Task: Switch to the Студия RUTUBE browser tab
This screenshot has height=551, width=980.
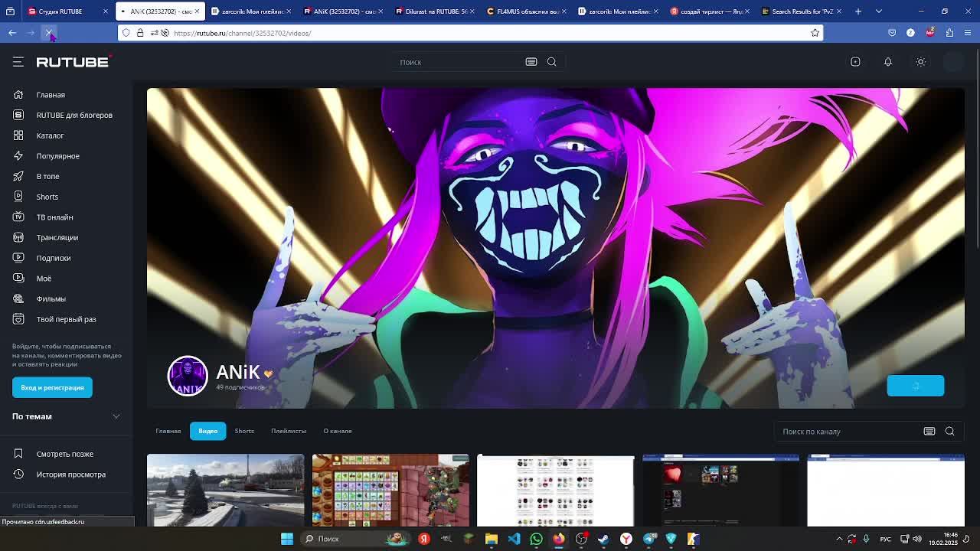Action: click(70, 11)
